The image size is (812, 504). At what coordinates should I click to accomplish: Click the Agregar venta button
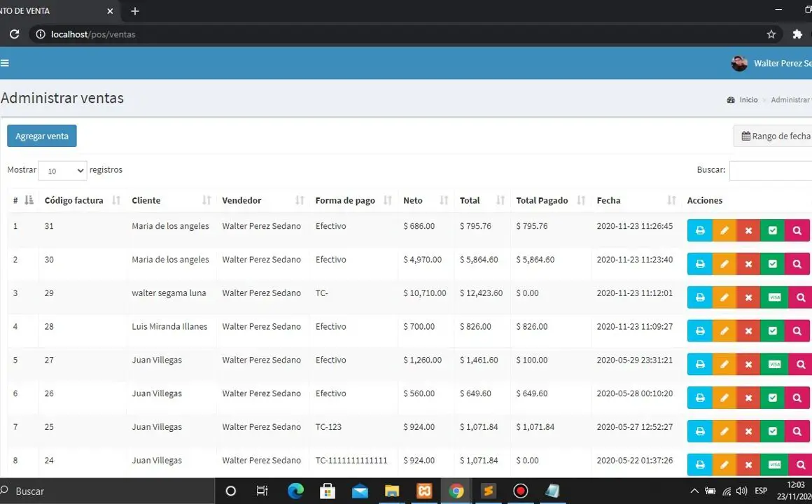click(x=42, y=136)
